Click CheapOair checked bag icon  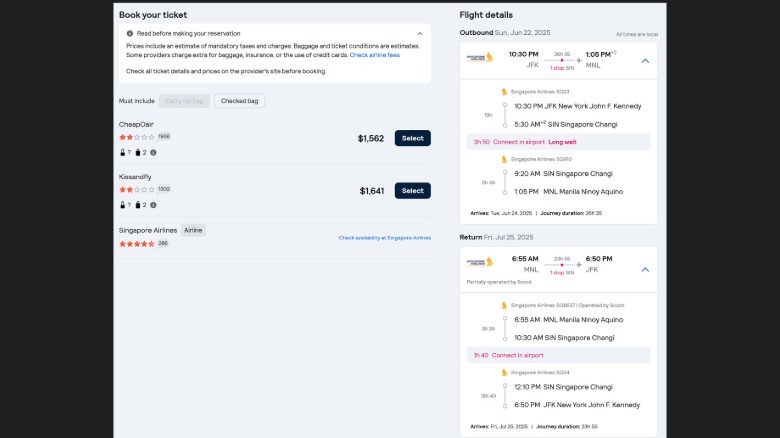pyautogui.click(x=138, y=153)
